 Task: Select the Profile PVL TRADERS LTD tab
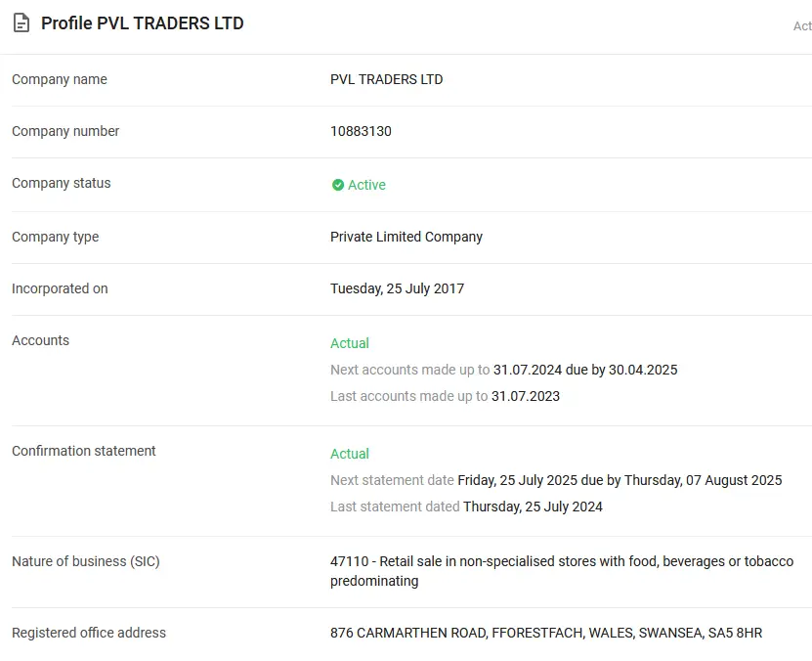pos(141,22)
